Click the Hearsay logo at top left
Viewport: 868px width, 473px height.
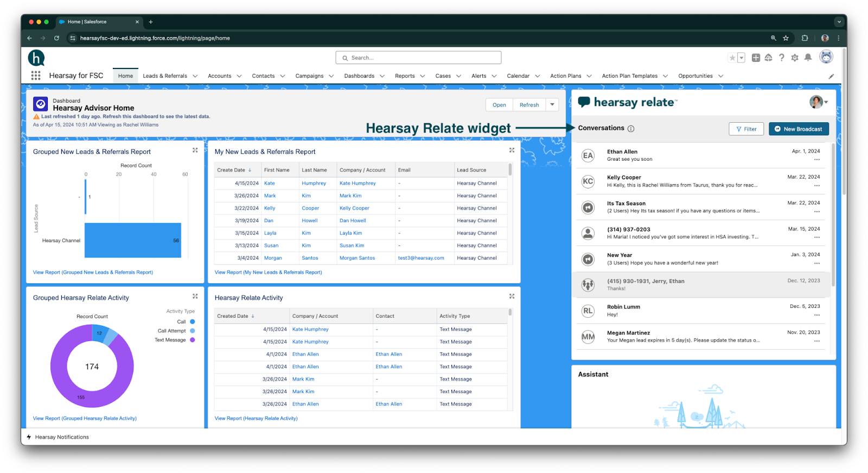pos(36,58)
